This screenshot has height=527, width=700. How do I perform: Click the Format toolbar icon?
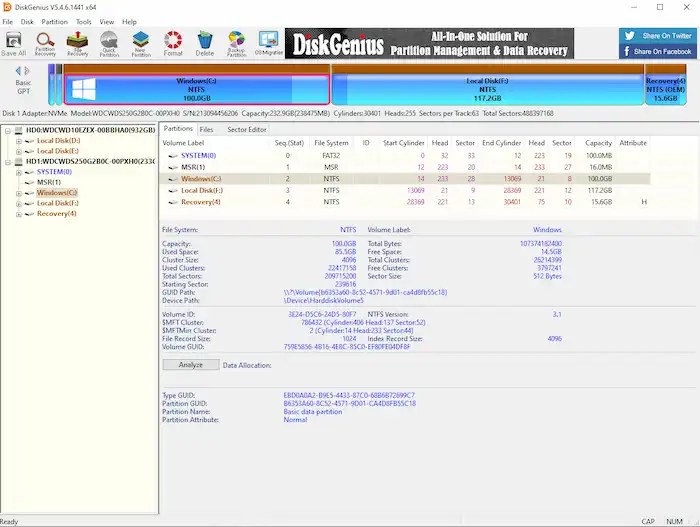click(173, 44)
